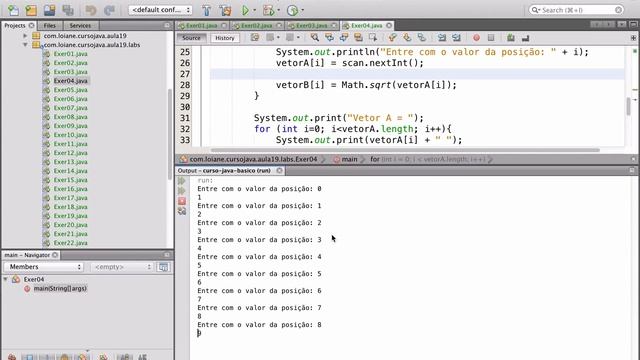Click the Search input field
The image size is (640, 360).
coord(576,10)
